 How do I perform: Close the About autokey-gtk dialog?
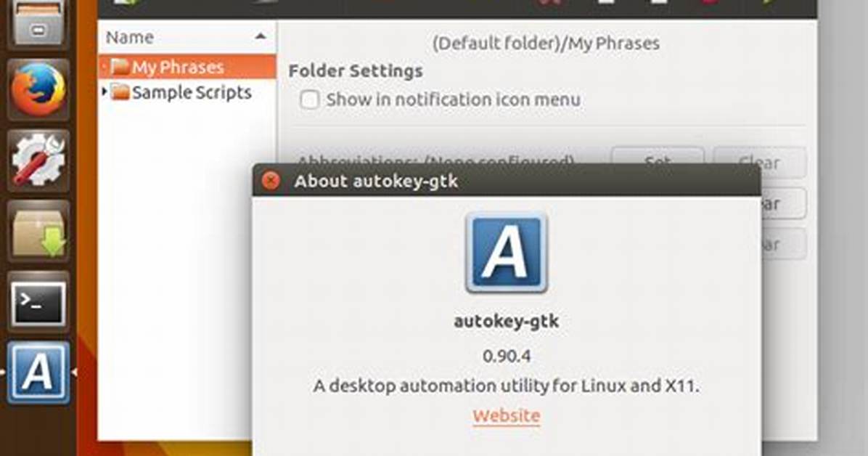(271, 181)
